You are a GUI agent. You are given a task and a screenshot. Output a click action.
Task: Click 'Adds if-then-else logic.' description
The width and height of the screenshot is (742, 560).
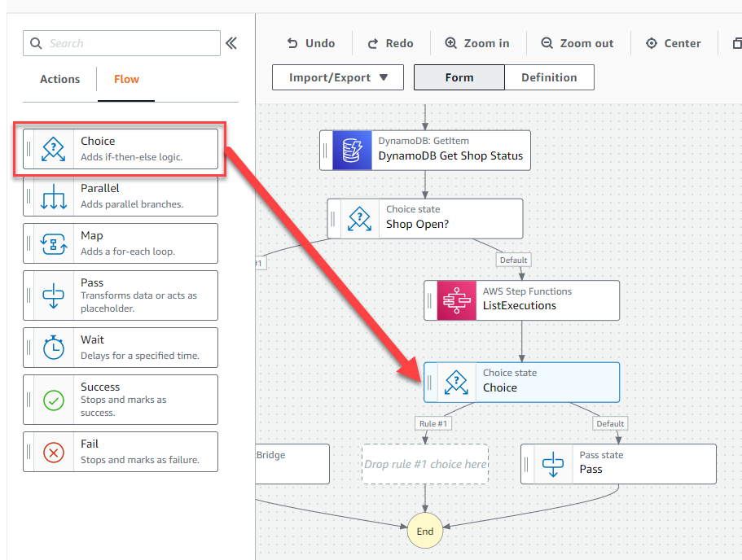point(132,157)
